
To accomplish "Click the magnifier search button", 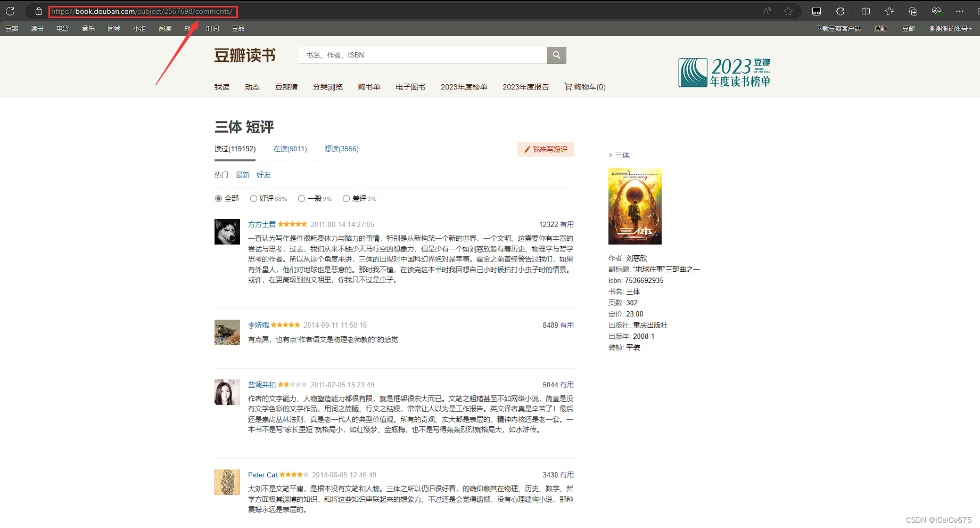I will click(556, 55).
